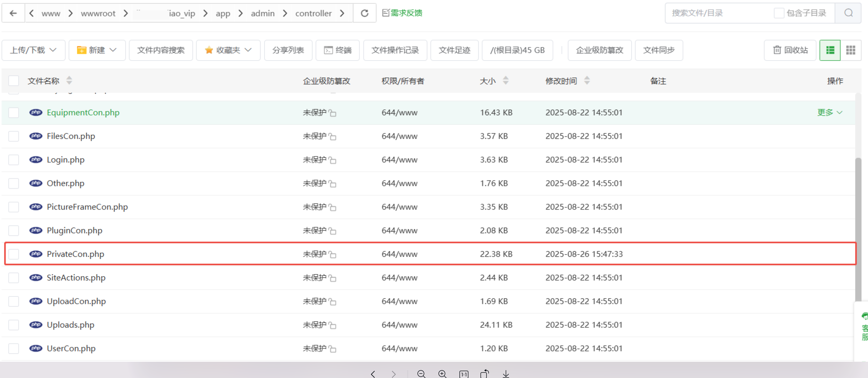
Task: Check the Login.php file checkbox
Action: point(13,160)
